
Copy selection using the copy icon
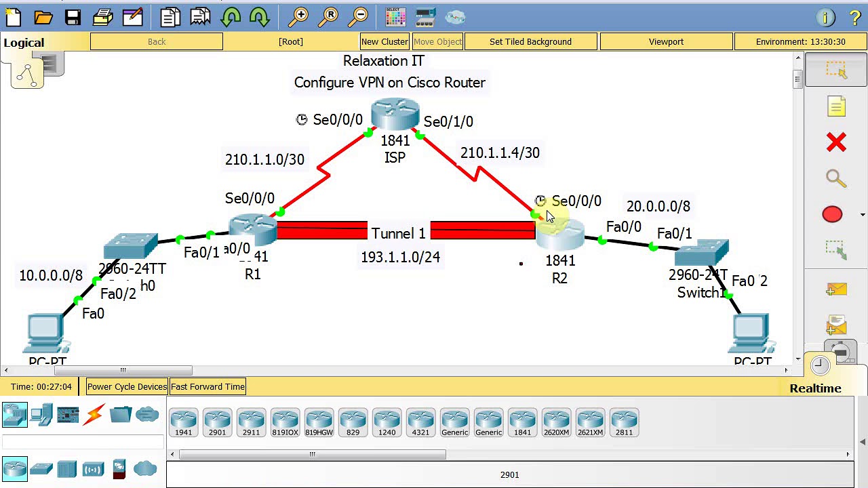point(170,17)
